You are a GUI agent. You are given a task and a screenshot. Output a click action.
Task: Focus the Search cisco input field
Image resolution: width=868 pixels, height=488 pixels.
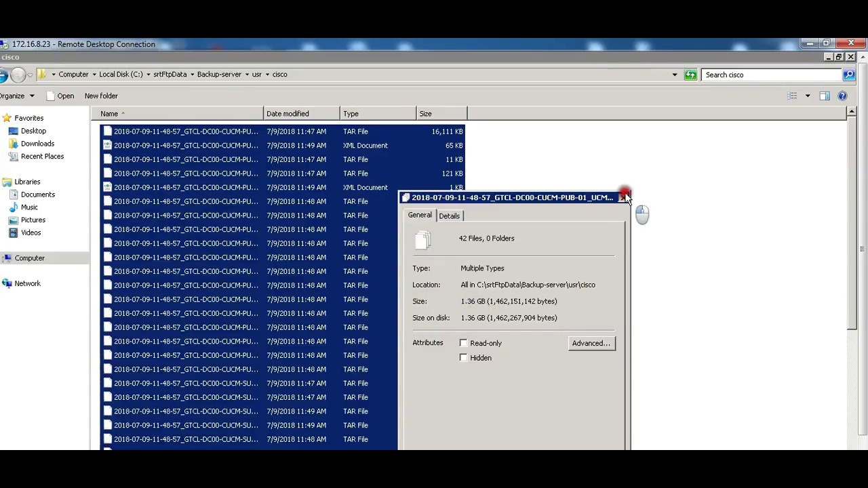[772, 75]
